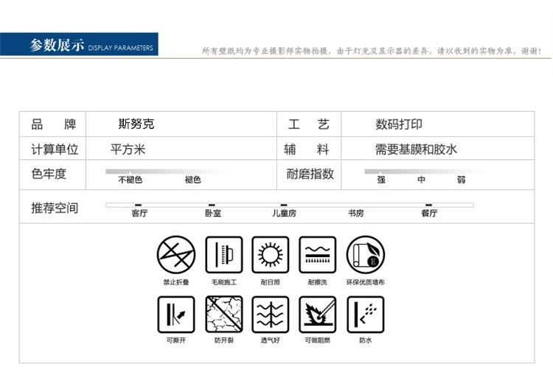Click the 禁止折叠 no-folding icon
Viewport: 553px width, 392px height.
tap(176, 255)
